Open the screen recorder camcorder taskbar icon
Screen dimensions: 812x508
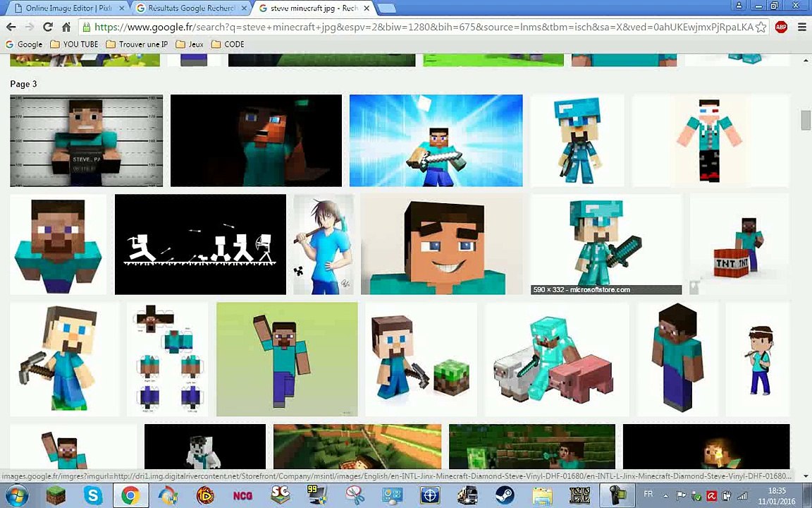[x=617, y=496]
